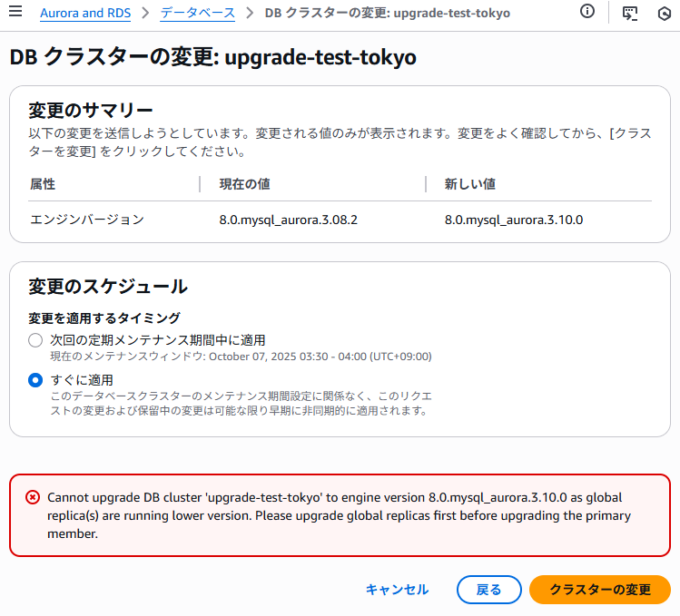680x616 pixels.
Task: Click the maintenance window text October 07, 2025
Action: tap(241, 357)
